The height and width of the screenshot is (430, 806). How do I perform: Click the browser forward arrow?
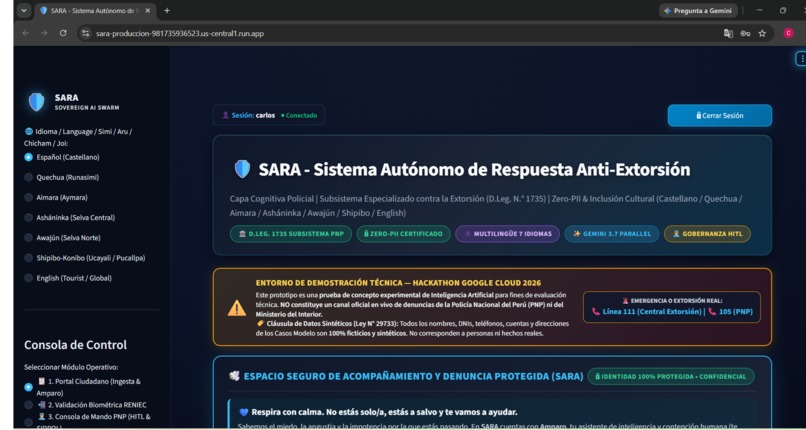pos(44,33)
